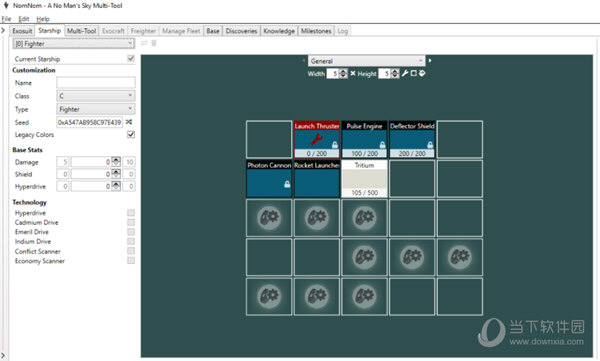Enable the Conflict Scanner checkbox
The image size is (600, 361).
point(131,251)
